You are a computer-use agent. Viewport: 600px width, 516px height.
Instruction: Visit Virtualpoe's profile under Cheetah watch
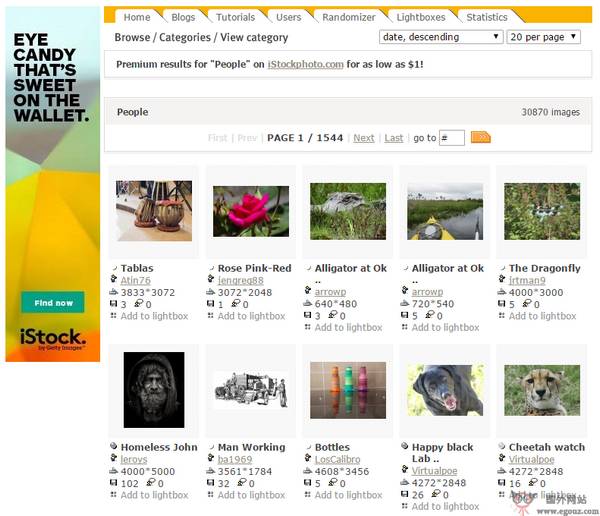coord(532,459)
